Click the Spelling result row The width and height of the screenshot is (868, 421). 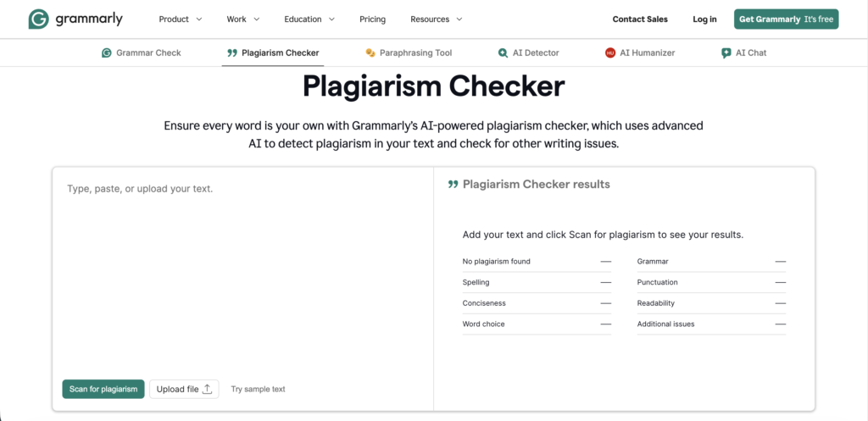point(537,282)
